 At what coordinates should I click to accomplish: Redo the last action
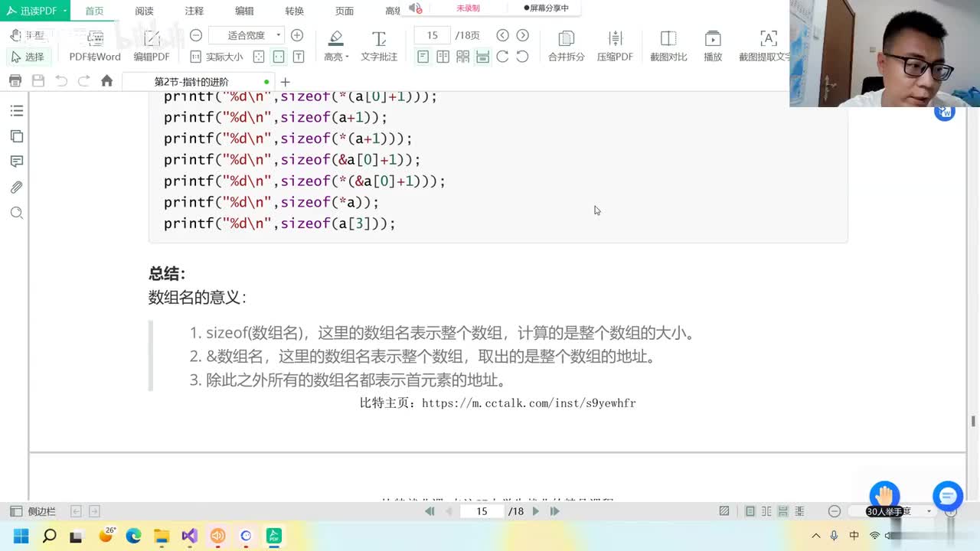[84, 81]
